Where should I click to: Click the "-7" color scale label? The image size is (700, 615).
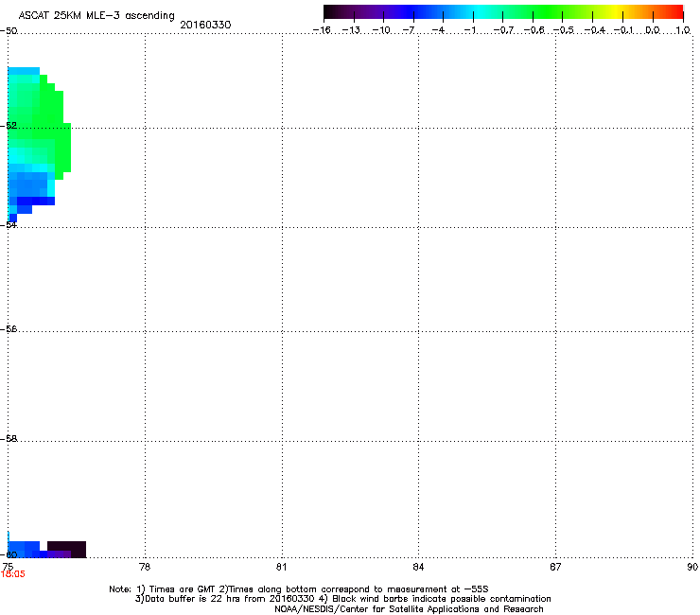409,30
